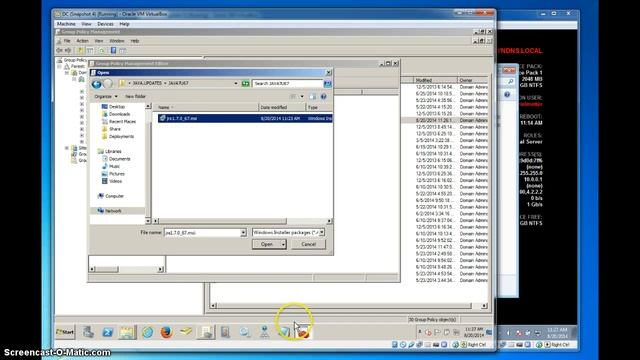Image resolution: width=640 pixels, height=360 pixels.
Task: Open Group Policy Management Action menu
Action: point(82,41)
